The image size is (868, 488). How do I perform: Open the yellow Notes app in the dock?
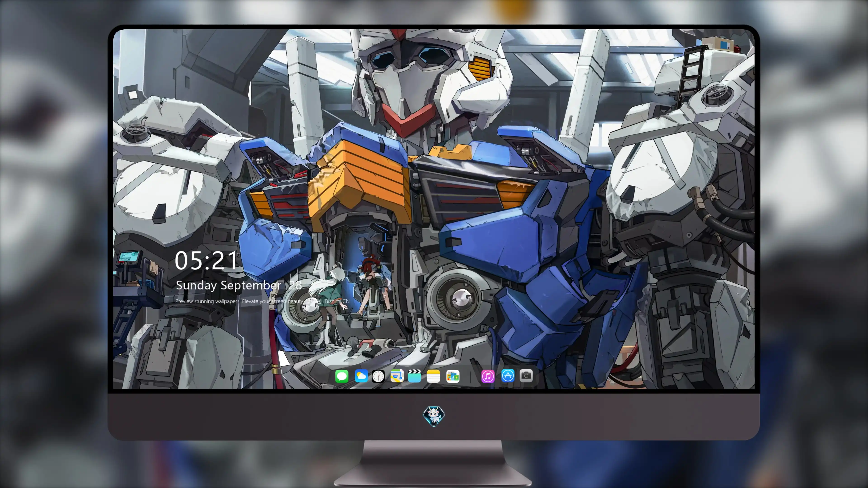(433, 376)
